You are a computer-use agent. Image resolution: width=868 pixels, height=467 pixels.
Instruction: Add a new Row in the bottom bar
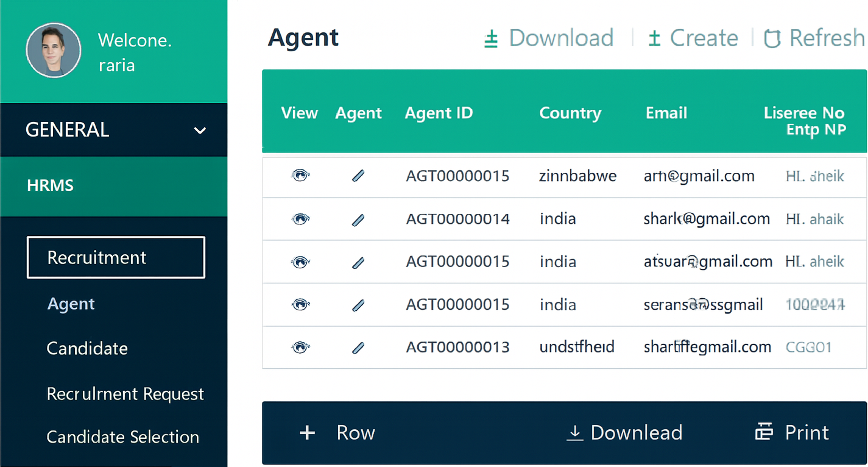337,432
